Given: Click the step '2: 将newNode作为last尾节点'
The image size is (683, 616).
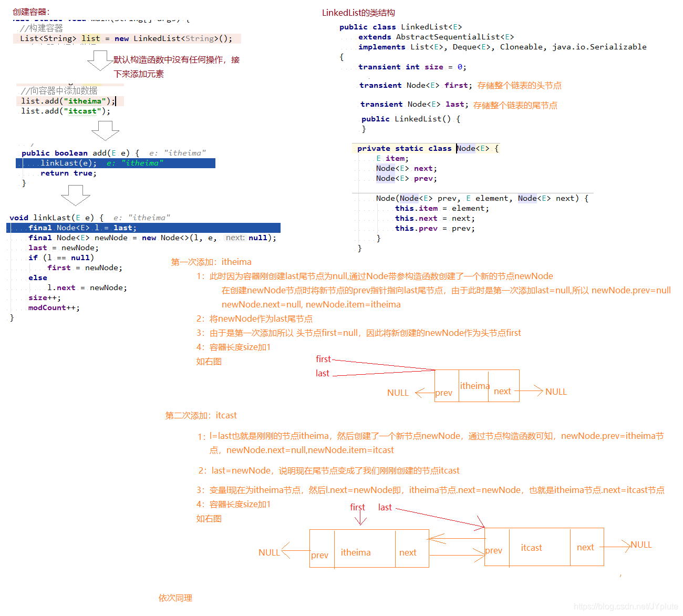Looking at the screenshot, I should [255, 319].
